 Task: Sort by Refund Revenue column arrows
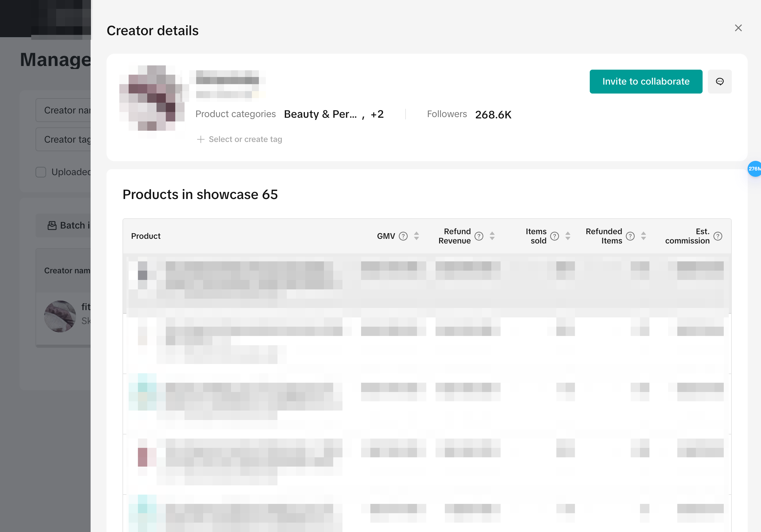pos(492,236)
